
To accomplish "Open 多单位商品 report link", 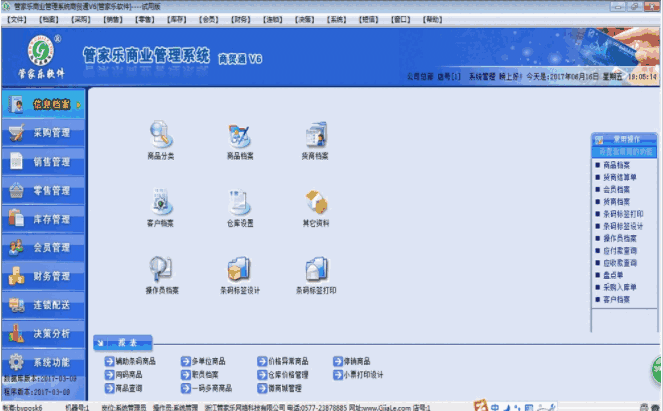I will point(203,361).
